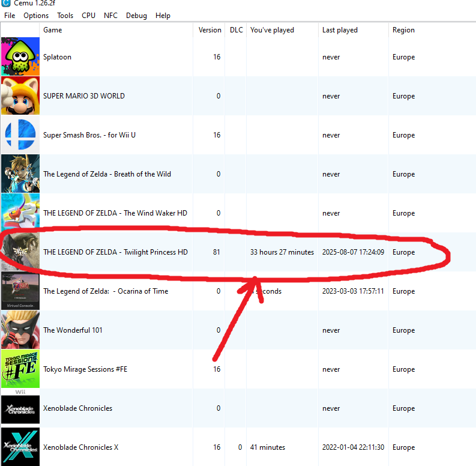The height and width of the screenshot is (466, 476).
Task: Click never in Breath of the Wild row
Action: (331, 174)
